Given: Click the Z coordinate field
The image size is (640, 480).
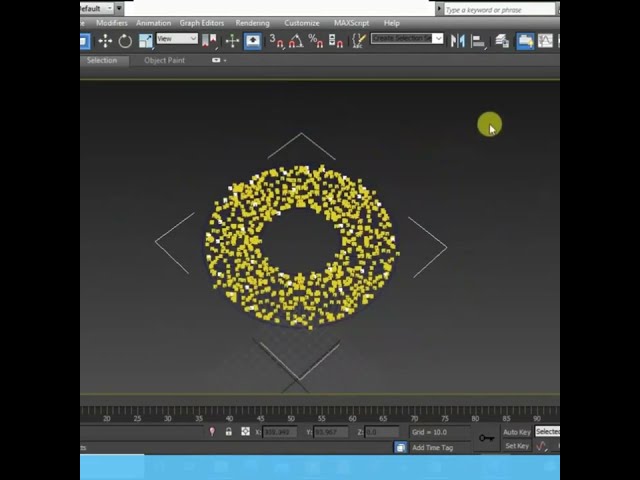Looking at the screenshot, I should [x=382, y=432].
